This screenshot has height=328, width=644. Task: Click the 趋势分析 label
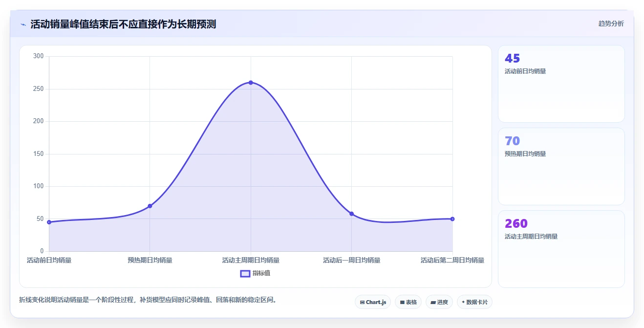click(x=611, y=23)
